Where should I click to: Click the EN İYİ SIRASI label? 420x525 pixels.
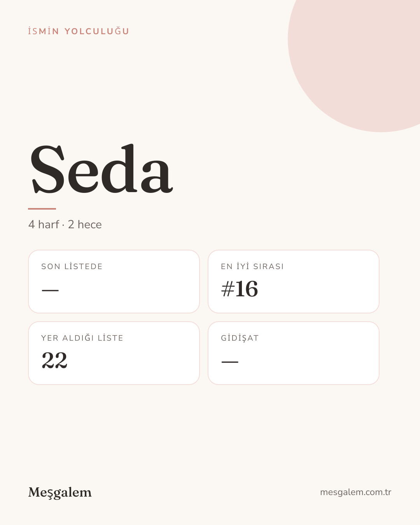tap(252, 266)
